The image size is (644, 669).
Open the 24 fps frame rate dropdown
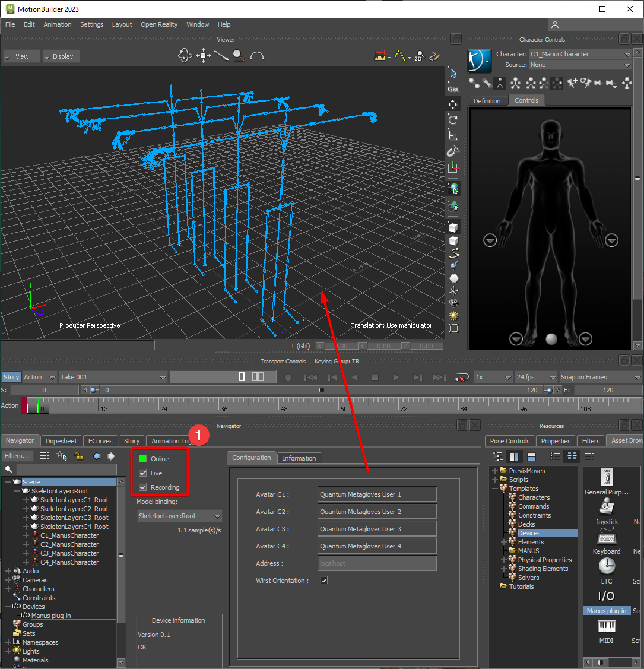point(535,377)
